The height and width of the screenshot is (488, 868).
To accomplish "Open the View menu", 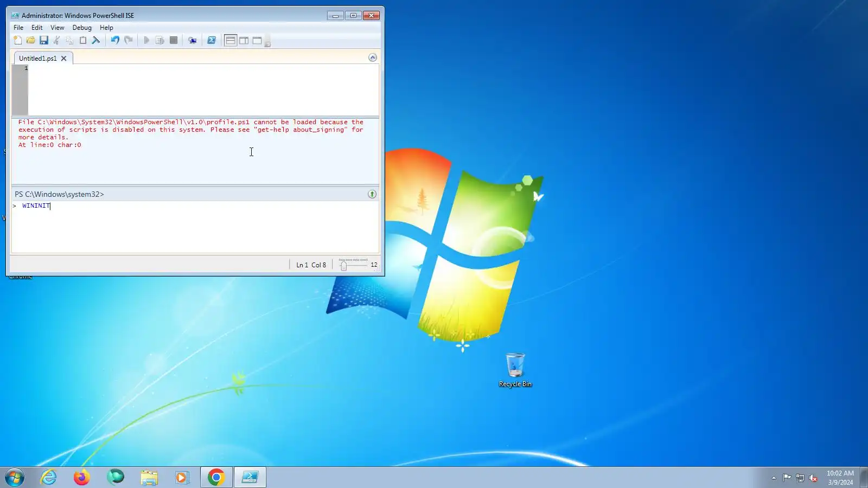I will click(x=58, y=28).
